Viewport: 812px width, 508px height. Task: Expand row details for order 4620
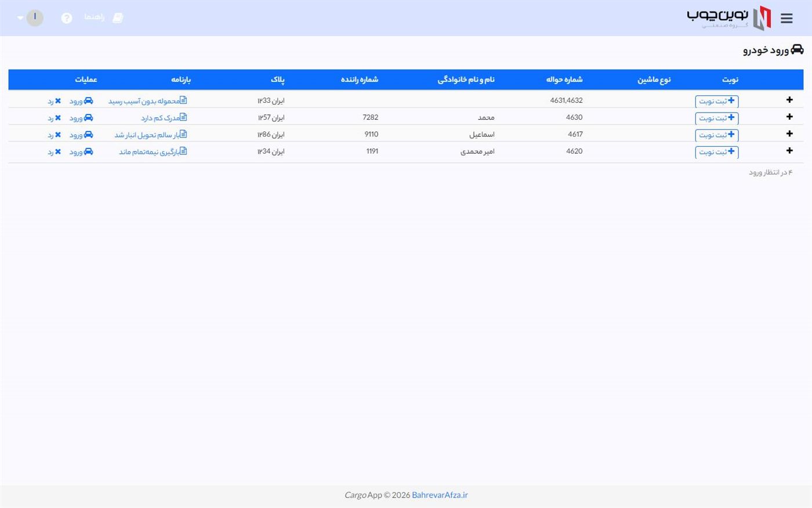click(x=789, y=151)
